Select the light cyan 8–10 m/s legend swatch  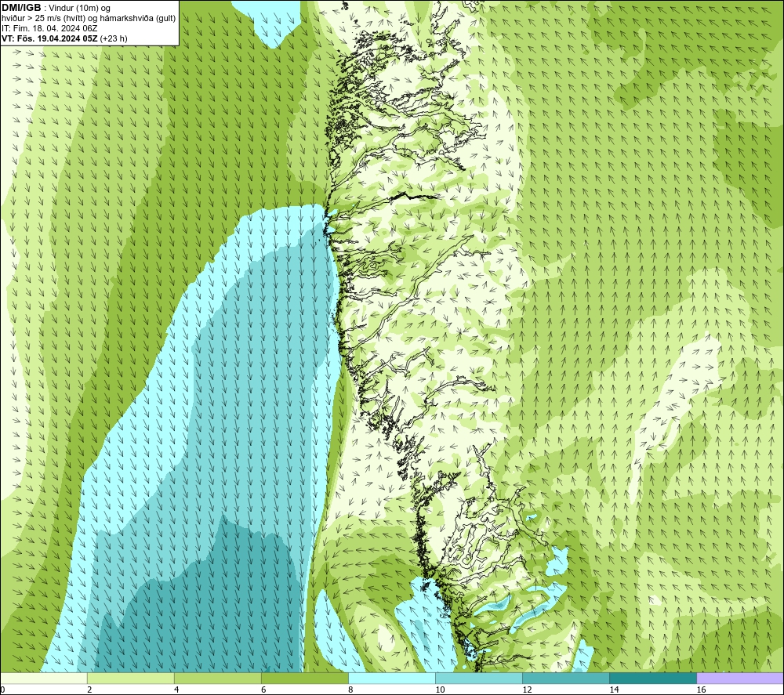[392, 679]
